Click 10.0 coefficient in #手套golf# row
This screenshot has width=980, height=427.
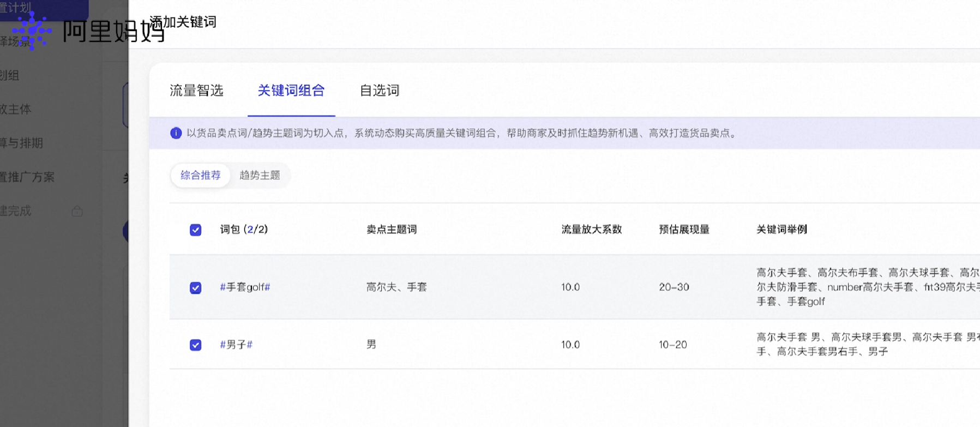(x=570, y=287)
